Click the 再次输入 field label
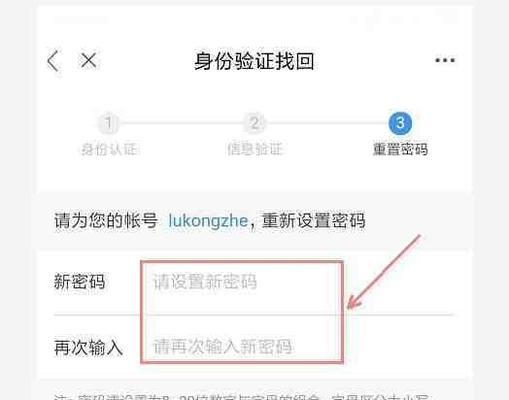Viewport: 509px width, 400px height. (88, 348)
